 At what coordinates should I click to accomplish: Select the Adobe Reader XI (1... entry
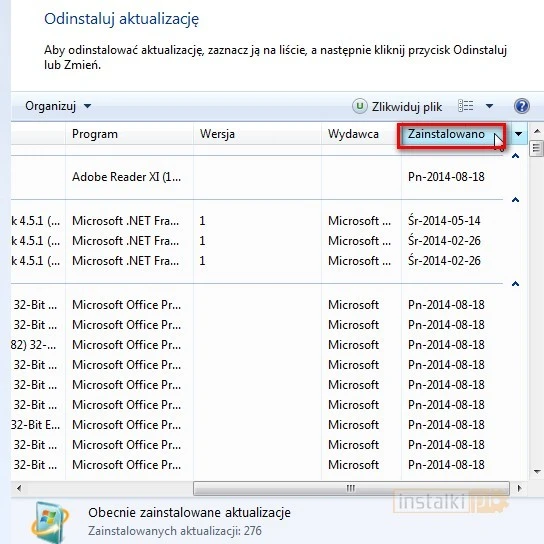(126, 177)
